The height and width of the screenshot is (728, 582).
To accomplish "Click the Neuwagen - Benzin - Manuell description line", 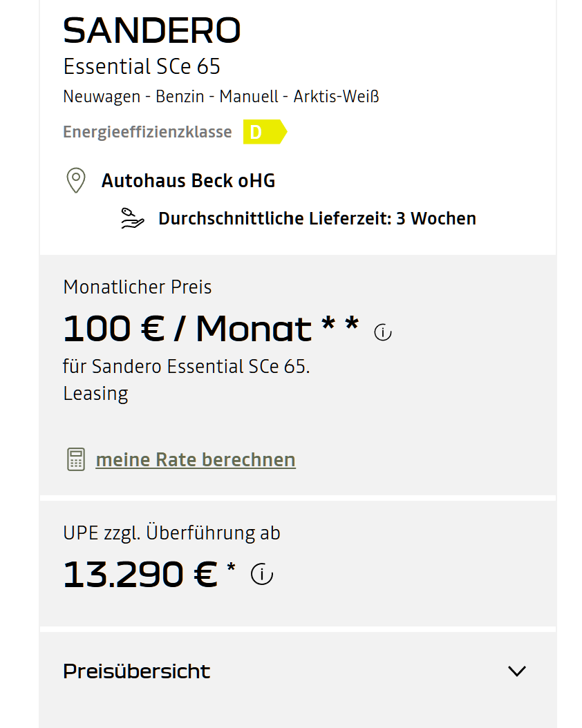I will coord(221,97).
